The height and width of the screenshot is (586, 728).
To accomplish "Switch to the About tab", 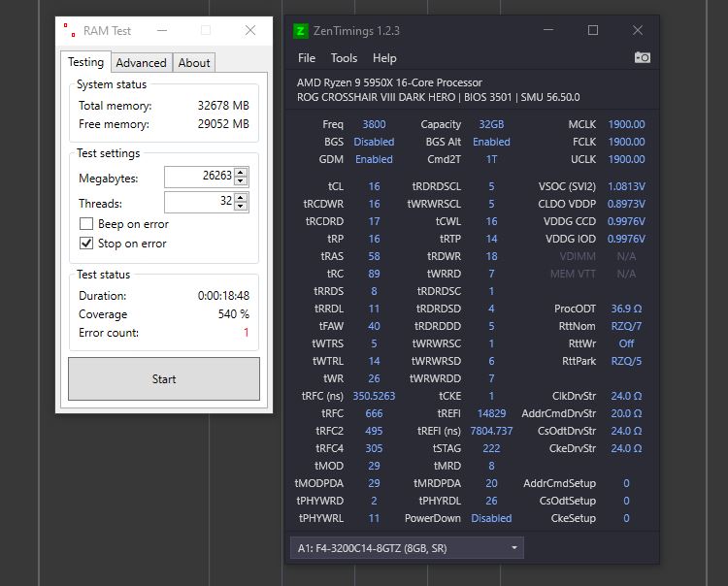I will click(x=194, y=63).
